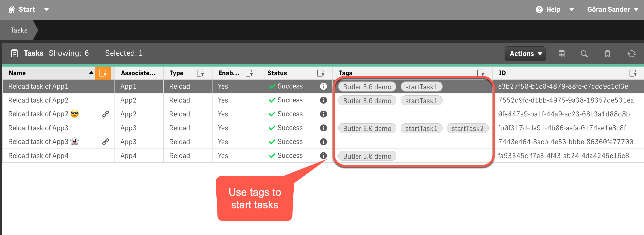Image resolution: width=644 pixels, height=235 pixels.
Task: Click the link icon on App3 ghost task
Action: pos(106,142)
